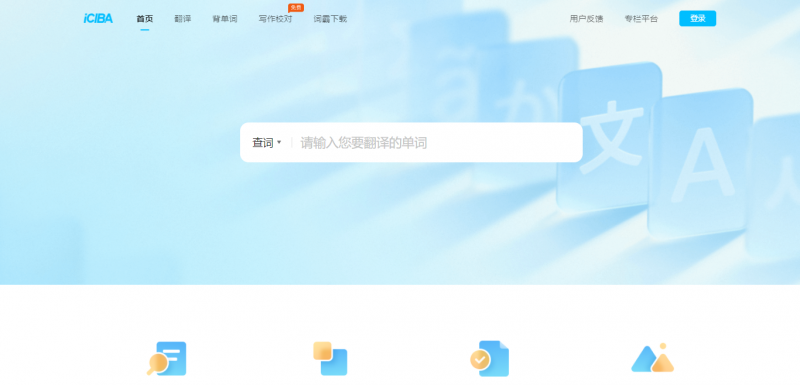Expand the 查词 mode dropdown
Viewport: 800px width, 385px height.
tap(266, 142)
